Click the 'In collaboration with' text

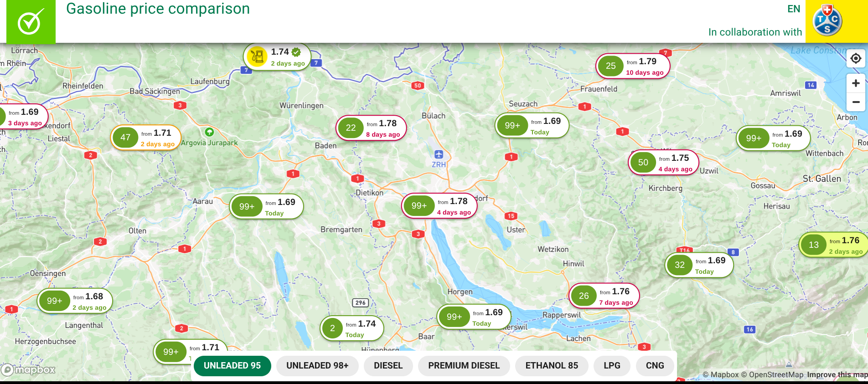755,32
